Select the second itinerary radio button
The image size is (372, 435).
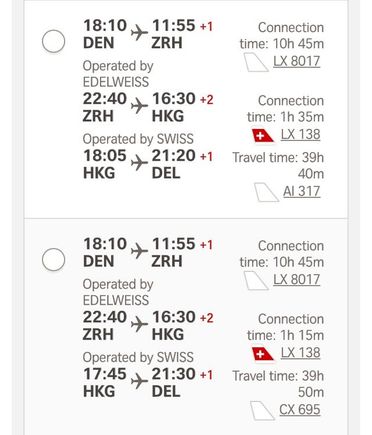(x=53, y=259)
